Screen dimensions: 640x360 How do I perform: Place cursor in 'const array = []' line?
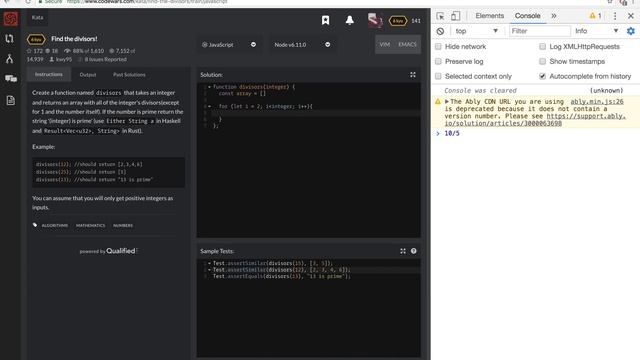[242, 93]
